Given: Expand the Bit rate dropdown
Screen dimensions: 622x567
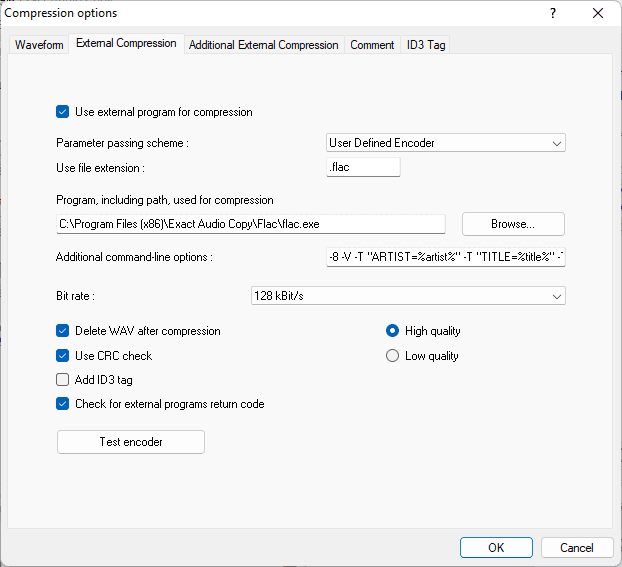Looking at the screenshot, I should coord(408,296).
